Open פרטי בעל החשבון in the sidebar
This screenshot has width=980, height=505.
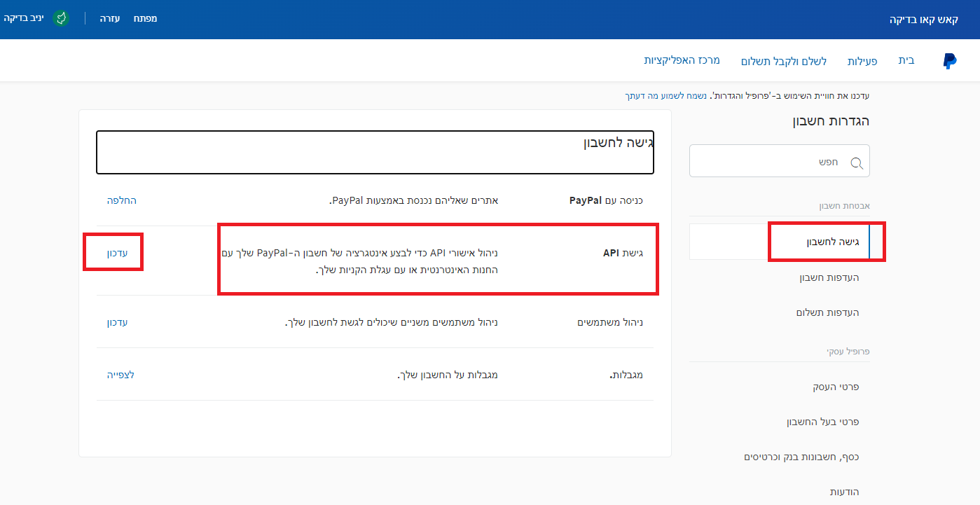(823, 422)
